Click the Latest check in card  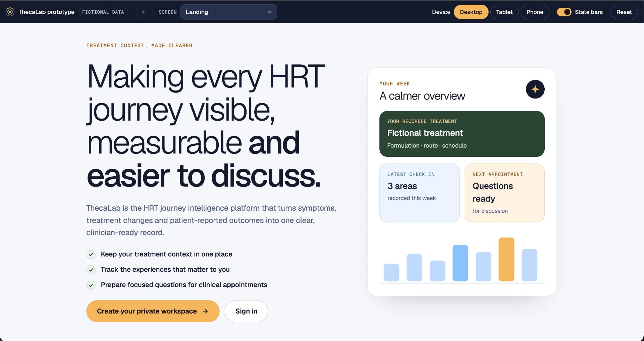[x=419, y=193]
